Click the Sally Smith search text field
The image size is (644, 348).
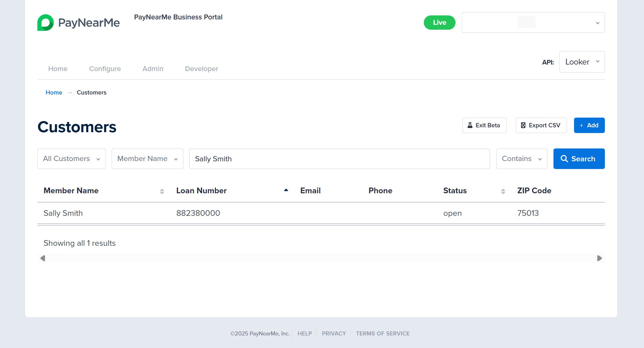(339, 159)
